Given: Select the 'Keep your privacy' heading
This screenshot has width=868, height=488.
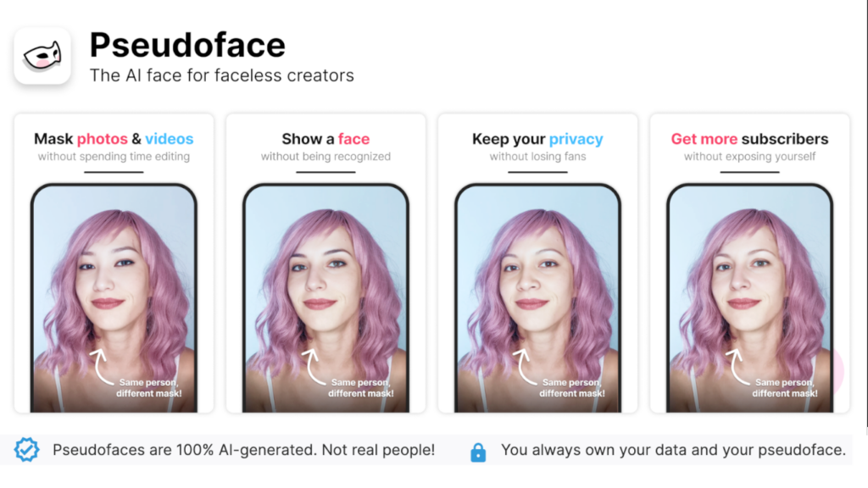Looking at the screenshot, I should tap(537, 139).
